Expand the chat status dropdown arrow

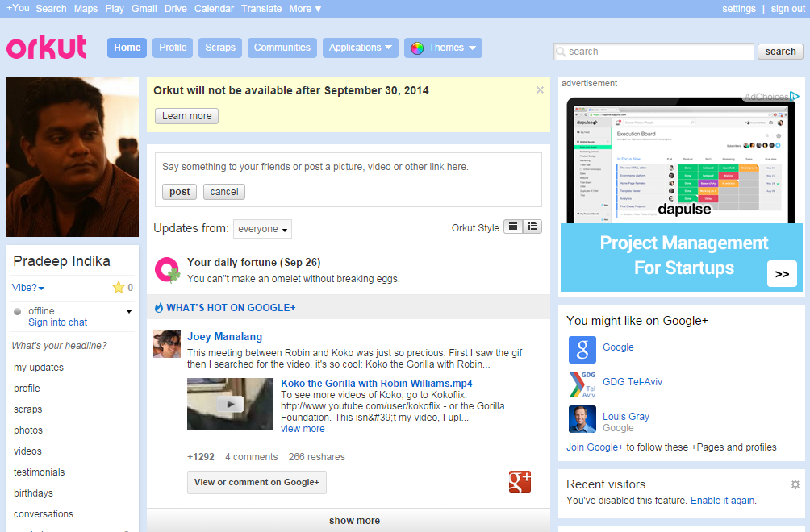tap(129, 312)
